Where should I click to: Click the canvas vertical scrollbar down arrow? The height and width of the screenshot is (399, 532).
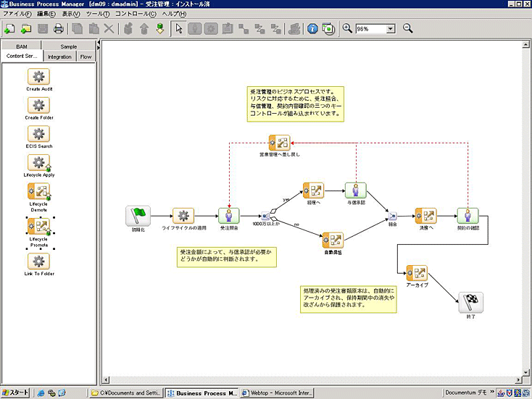coord(526,371)
